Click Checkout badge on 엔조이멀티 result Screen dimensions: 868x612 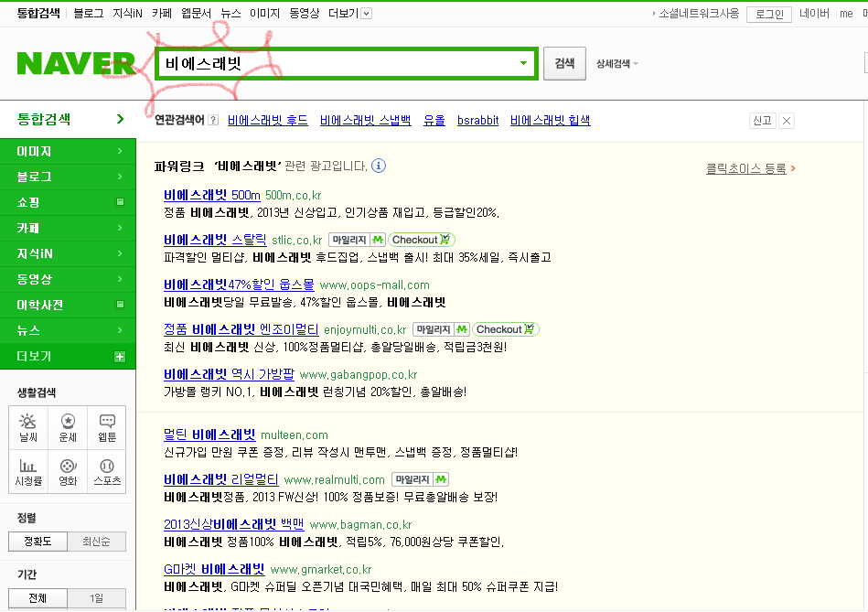pyautogui.click(x=506, y=329)
